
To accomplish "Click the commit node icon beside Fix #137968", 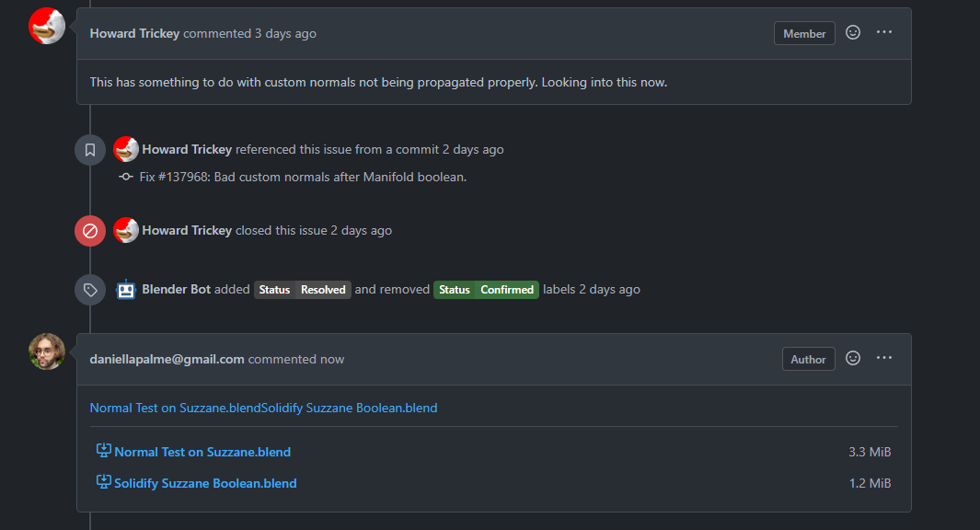I will pyautogui.click(x=126, y=177).
